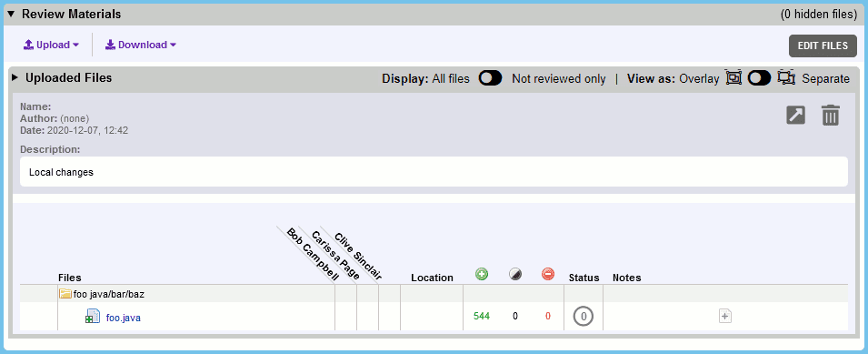Toggle view between Overlay and Separate
The width and height of the screenshot is (868, 354).
pyautogui.click(x=759, y=78)
